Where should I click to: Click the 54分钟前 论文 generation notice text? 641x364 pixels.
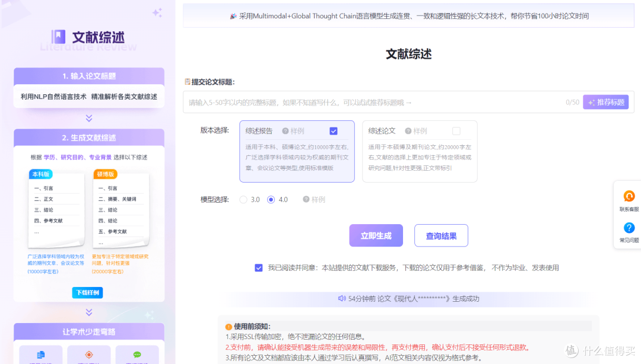click(x=414, y=299)
